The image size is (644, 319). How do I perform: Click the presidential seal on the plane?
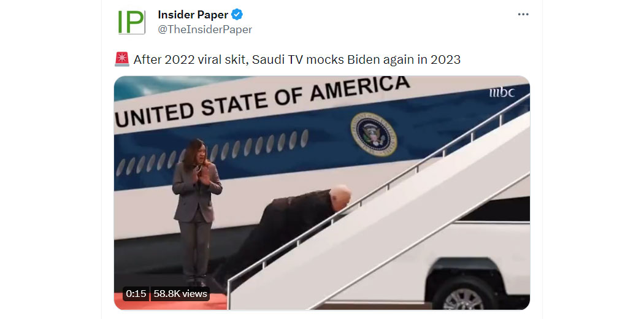pyautogui.click(x=374, y=135)
